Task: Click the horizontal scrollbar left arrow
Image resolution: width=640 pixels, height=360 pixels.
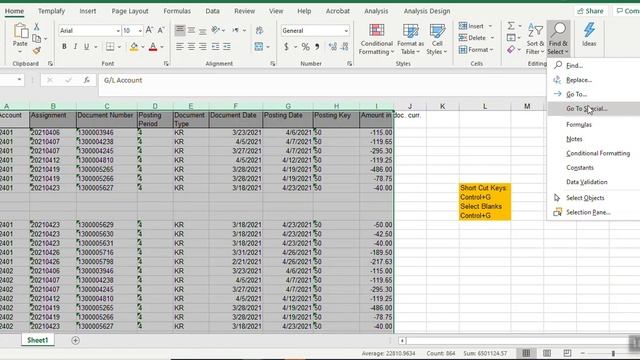Action: point(402,341)
